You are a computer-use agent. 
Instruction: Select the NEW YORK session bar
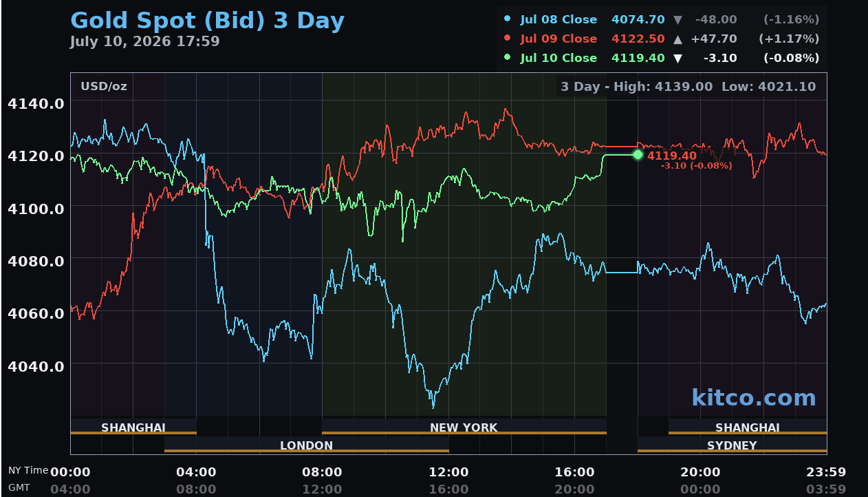[x=464, y=427]
